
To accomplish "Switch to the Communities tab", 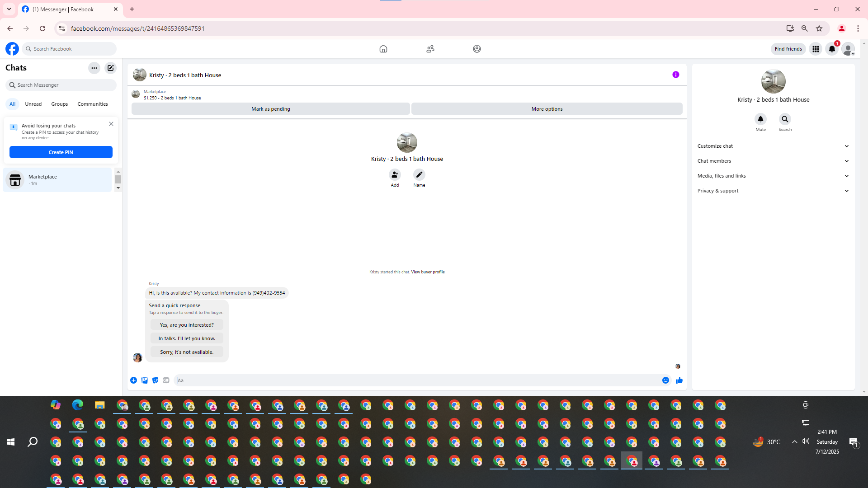I will pyautogui.click(x=92, y=104).
